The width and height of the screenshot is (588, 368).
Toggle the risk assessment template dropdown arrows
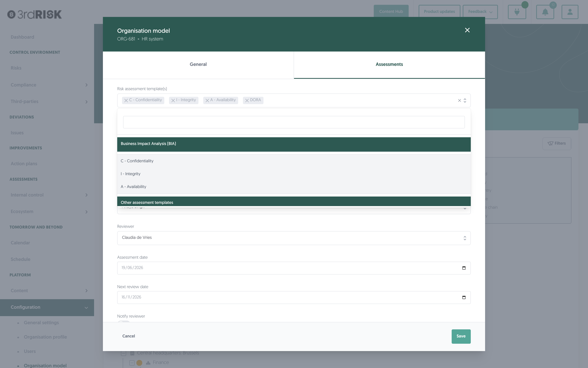[x=465, y=100]
